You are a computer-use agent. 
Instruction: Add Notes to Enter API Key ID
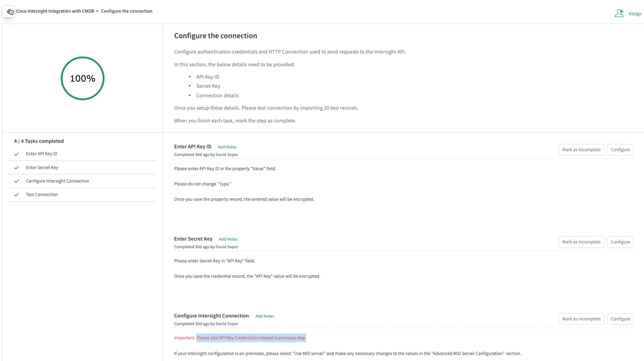(x=227, y=147)
